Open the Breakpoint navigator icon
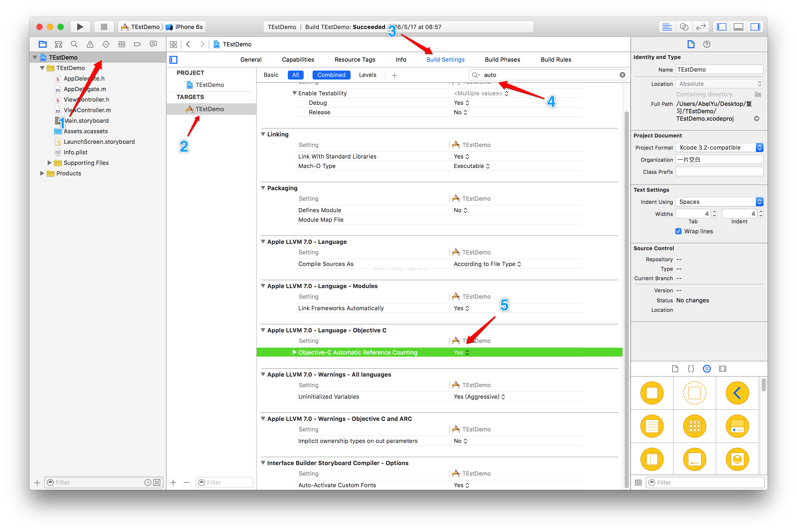Image resolution: width=797 pixels, height=532 pixels. coord(138,44)
